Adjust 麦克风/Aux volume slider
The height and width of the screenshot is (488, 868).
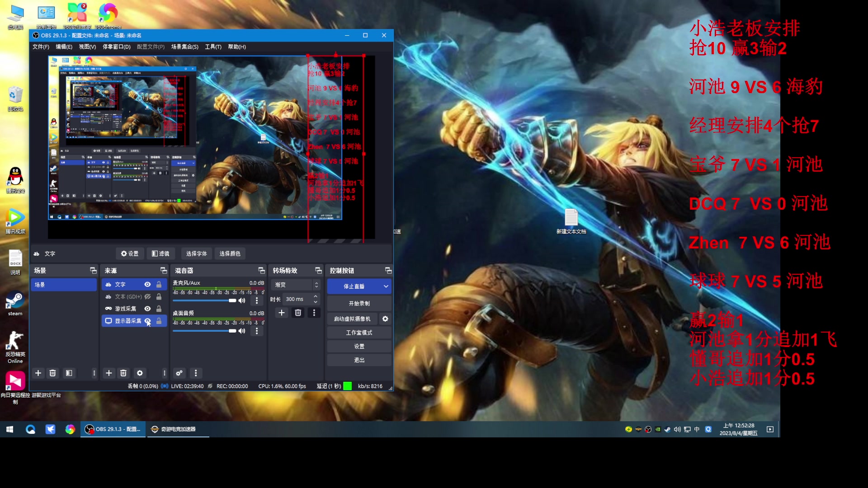click(204, 300)
